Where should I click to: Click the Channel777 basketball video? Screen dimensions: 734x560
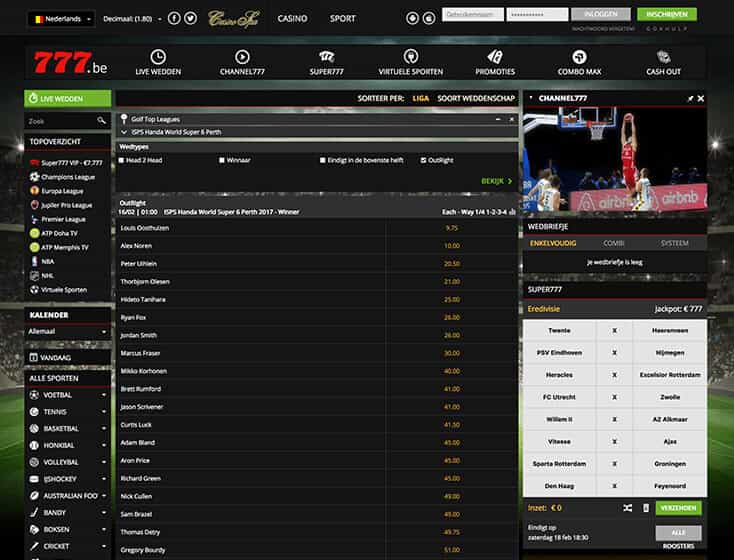[615, 160]
